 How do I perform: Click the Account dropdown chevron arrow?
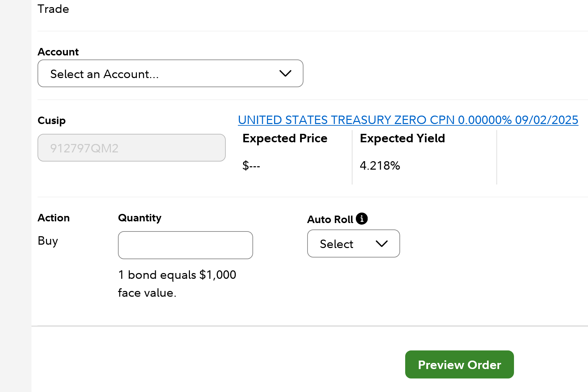285,73
